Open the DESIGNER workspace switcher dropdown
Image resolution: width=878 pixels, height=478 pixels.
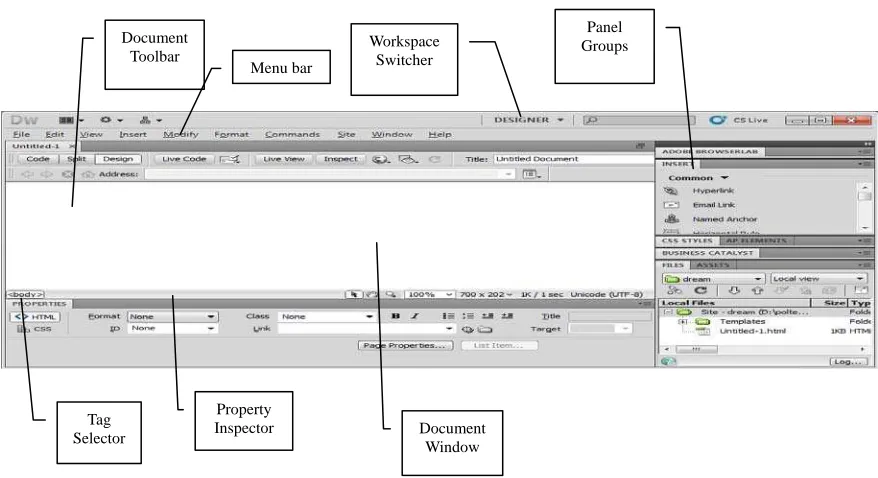click(528, 120)
